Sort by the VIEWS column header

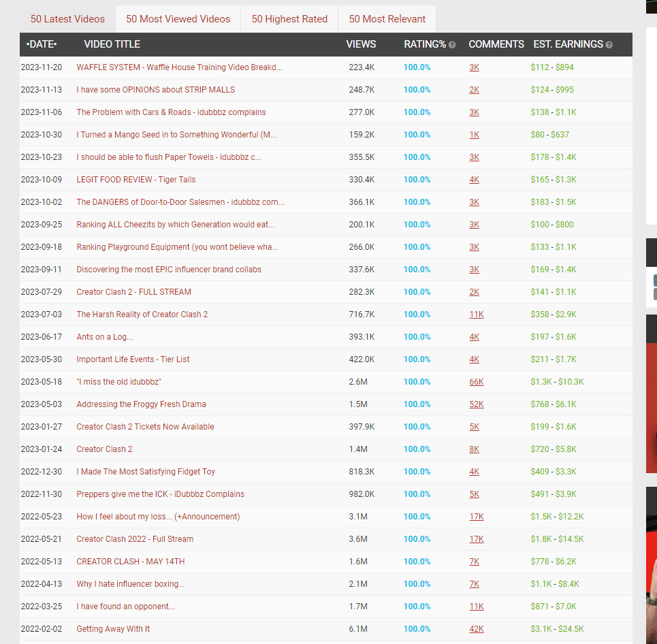361,44
